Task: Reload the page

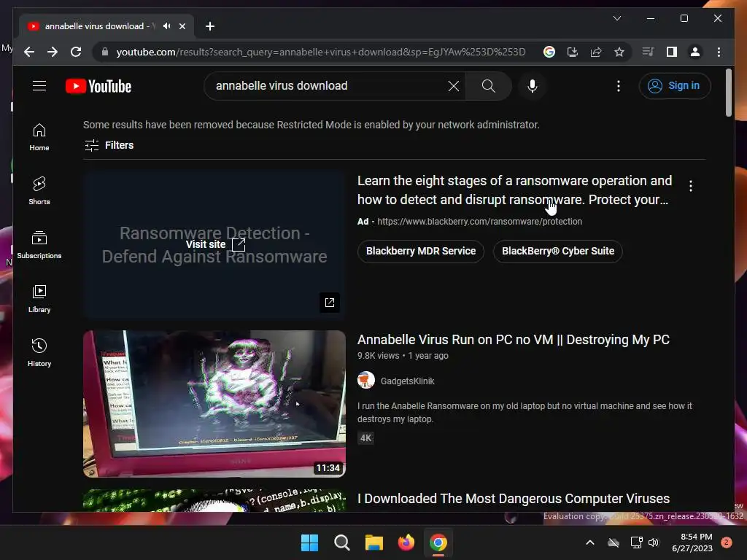Action: (x=76, y=52)
